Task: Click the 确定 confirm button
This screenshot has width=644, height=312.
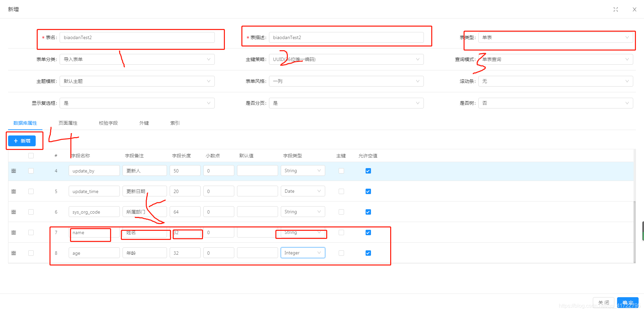Action: [628, 303]
